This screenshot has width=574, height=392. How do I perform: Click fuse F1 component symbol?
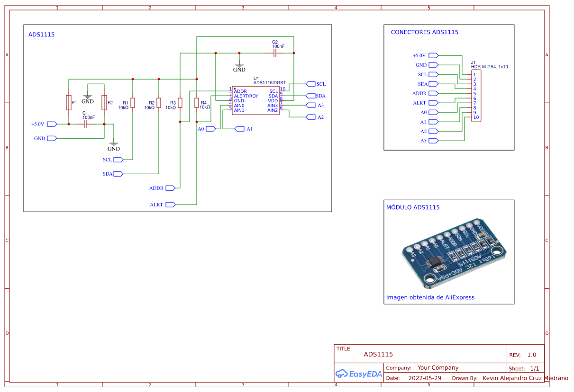coord(69,102)
